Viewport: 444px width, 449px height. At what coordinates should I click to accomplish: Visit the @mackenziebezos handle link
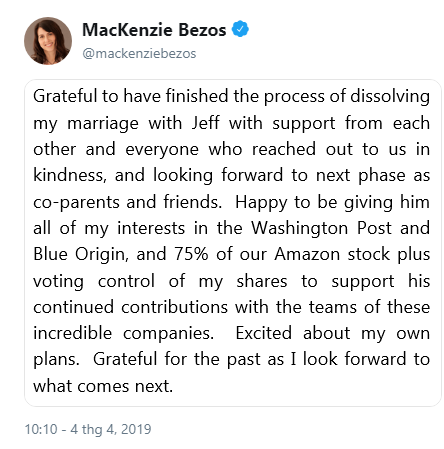point(139,54)
